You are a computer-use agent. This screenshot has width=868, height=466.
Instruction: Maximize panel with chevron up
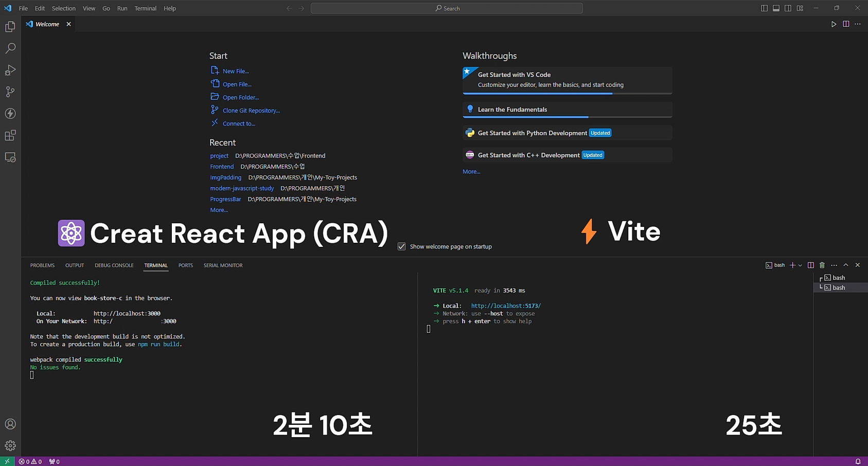pyautogui.click(x=846, y=265)
